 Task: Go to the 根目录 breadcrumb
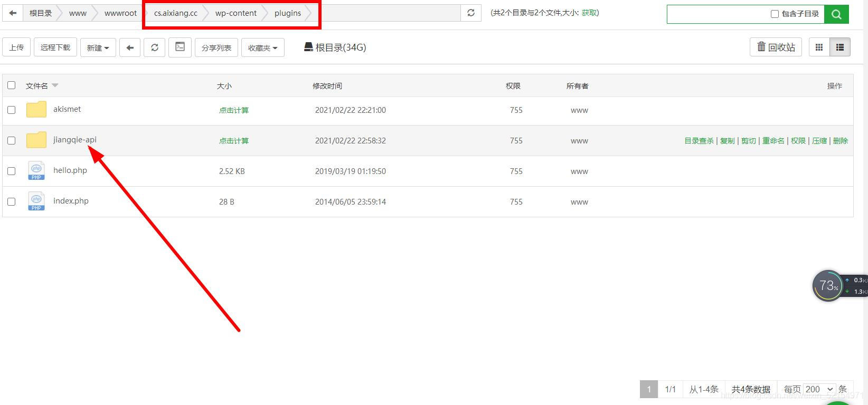point(41,13)
